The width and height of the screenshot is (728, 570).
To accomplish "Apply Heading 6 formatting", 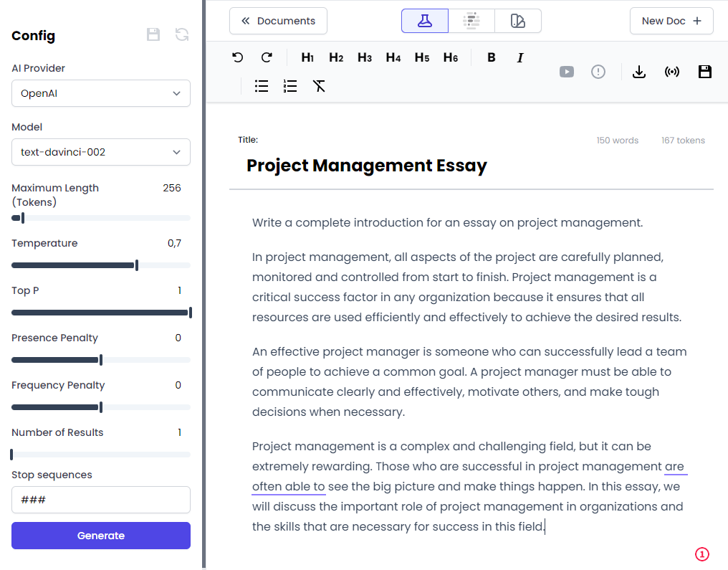I will [x=451, y=57].
